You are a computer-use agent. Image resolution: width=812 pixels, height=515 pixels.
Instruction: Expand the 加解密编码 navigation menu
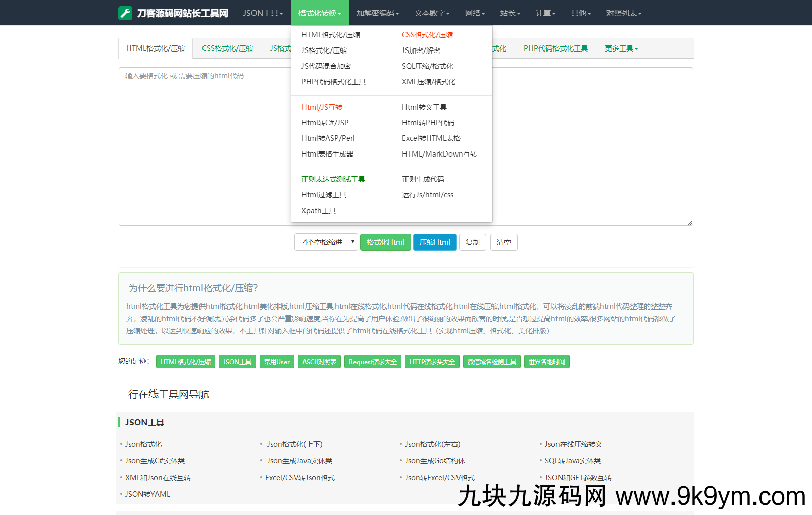(x=377, y=13)
